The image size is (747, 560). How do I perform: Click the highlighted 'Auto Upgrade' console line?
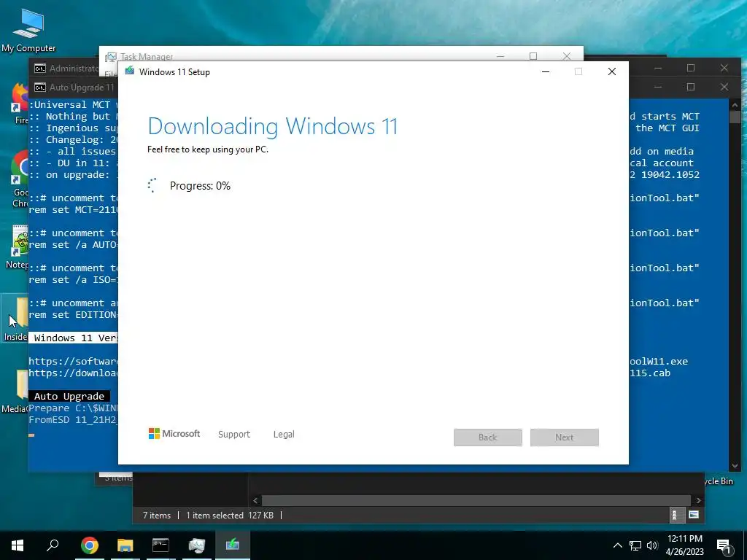point(69,396)
